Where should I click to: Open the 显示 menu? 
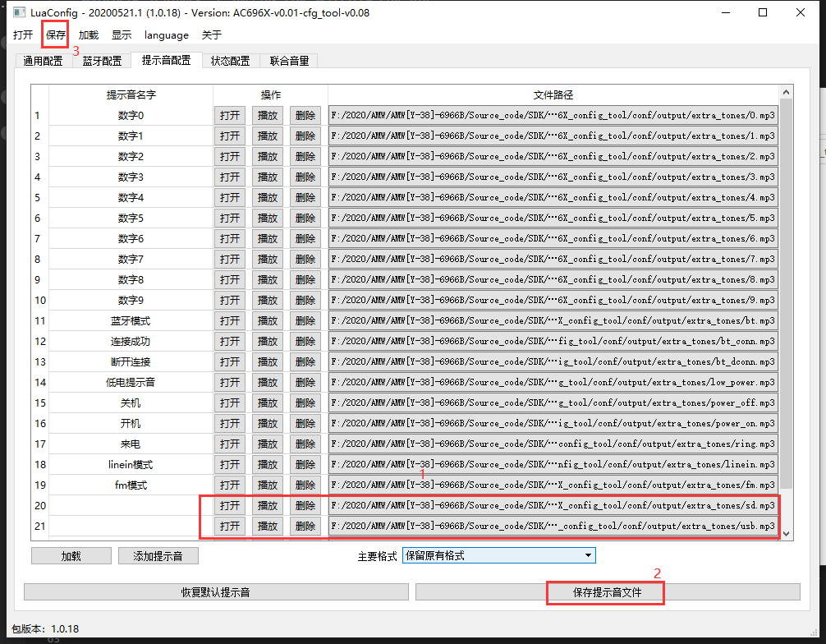pyautogui.click(x=122, y=34)
